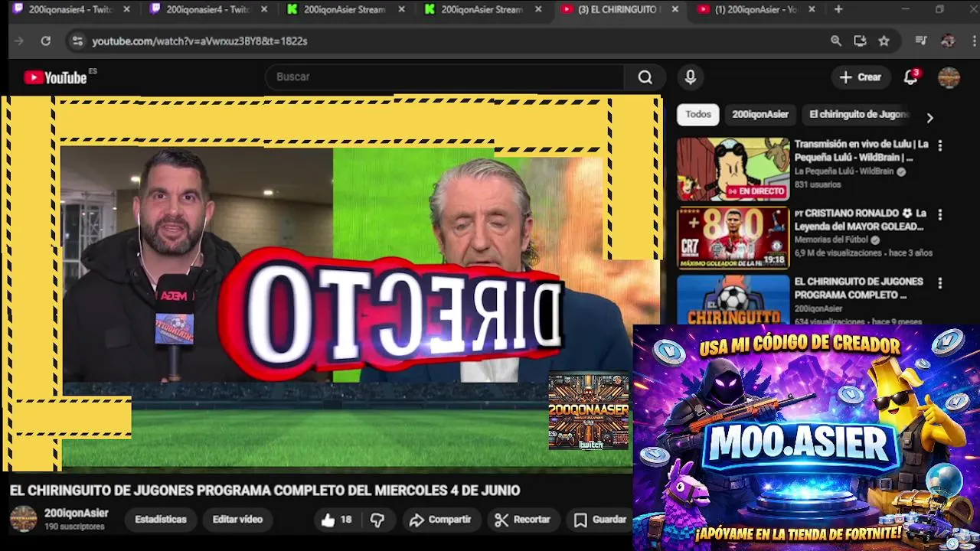
Task: Open the site information icon beside the URL
Action: coord(77,41)
